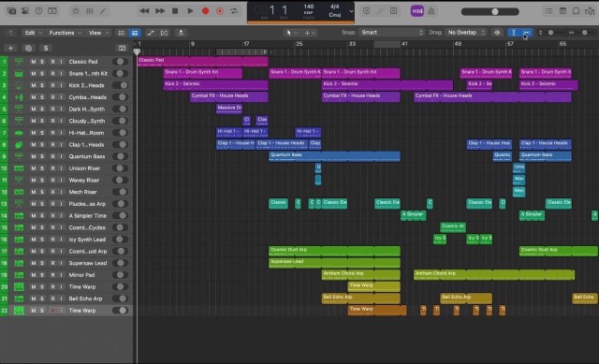Click the Fast Forward transport button

click(x=160, y=11)
